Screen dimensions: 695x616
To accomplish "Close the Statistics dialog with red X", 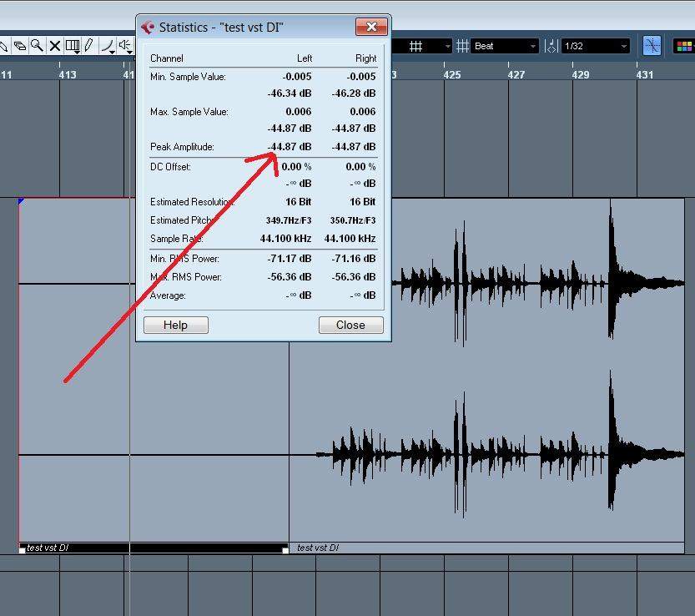I will pyautogui.click(x=370, y=27).
